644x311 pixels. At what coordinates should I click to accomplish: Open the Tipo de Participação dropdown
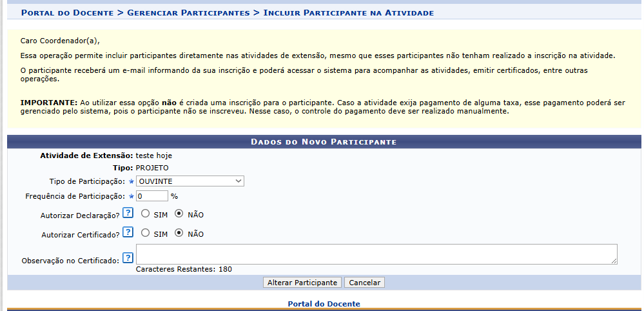click(190, 181)
